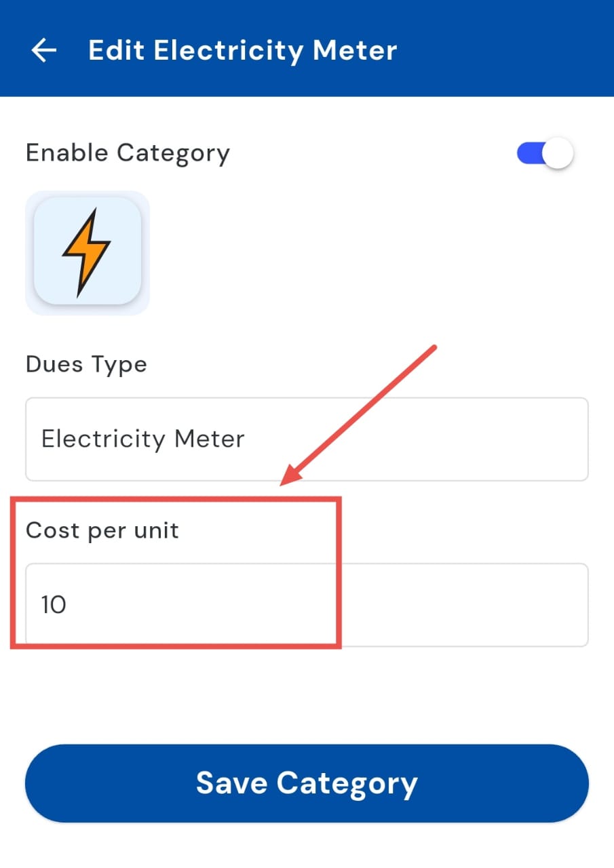Click the red annotation arrow
This screenshot has height=868, width=614.
(x=360, y=415)
